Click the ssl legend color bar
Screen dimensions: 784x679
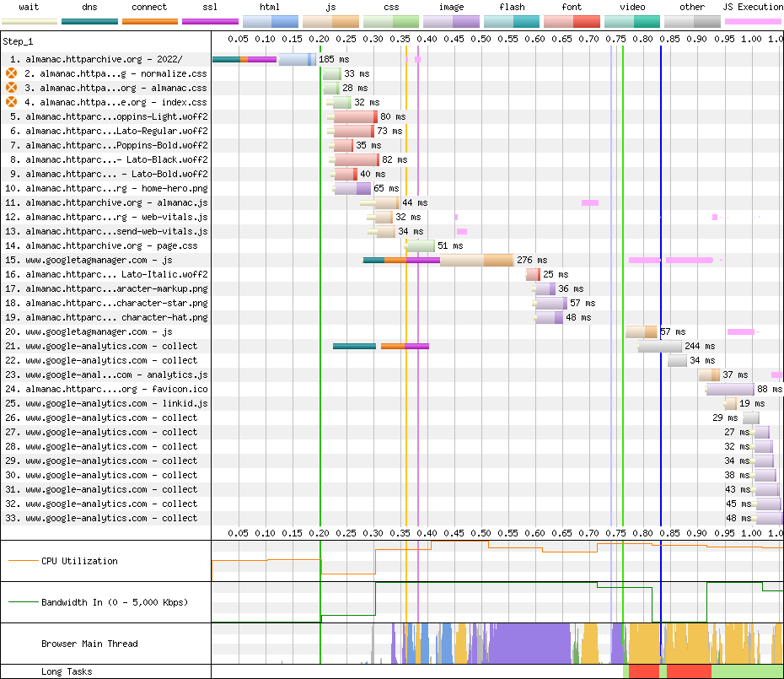coord(210,20)
